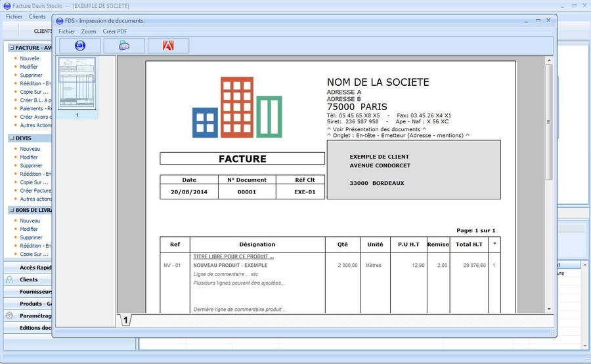Open the Créer PDF menu
The width and height of the screenshot is (591, 364).
click(115, 31)
